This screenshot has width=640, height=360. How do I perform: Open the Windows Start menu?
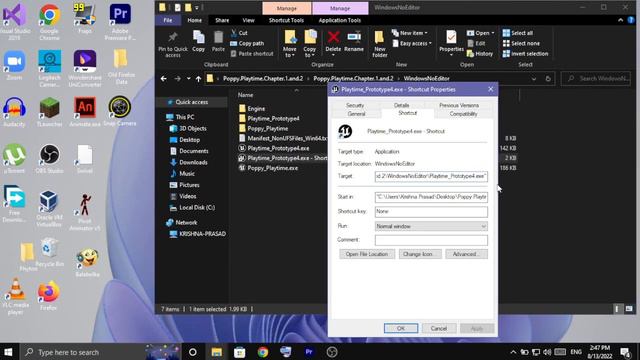coord(9,352)
